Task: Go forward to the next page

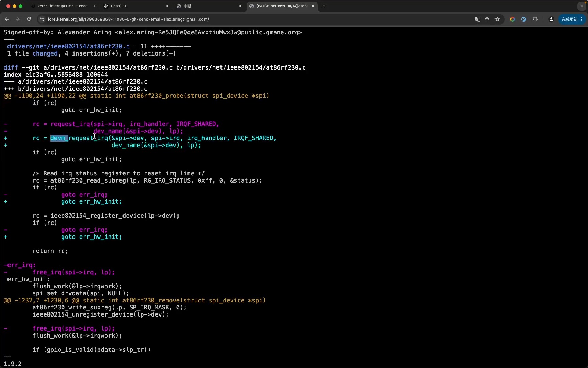Action: (18, 19)
